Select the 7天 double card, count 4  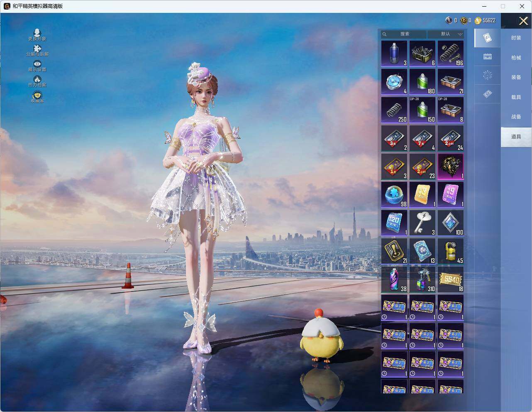tap(422, 138)
